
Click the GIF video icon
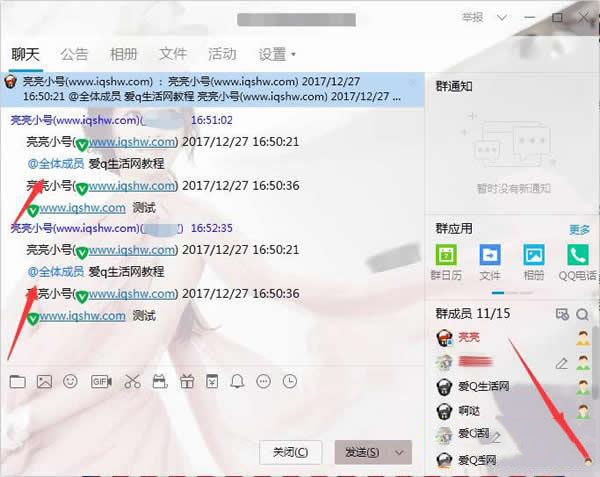(x=101, y=382)
